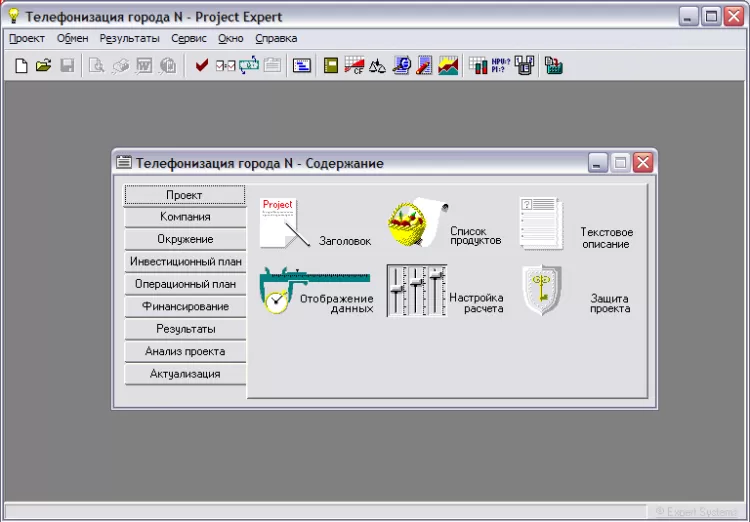Open the Проект menu

coord(27,39)
